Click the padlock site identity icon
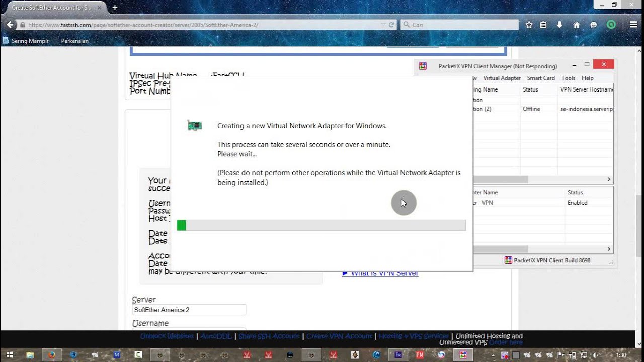 pos(22,25)
